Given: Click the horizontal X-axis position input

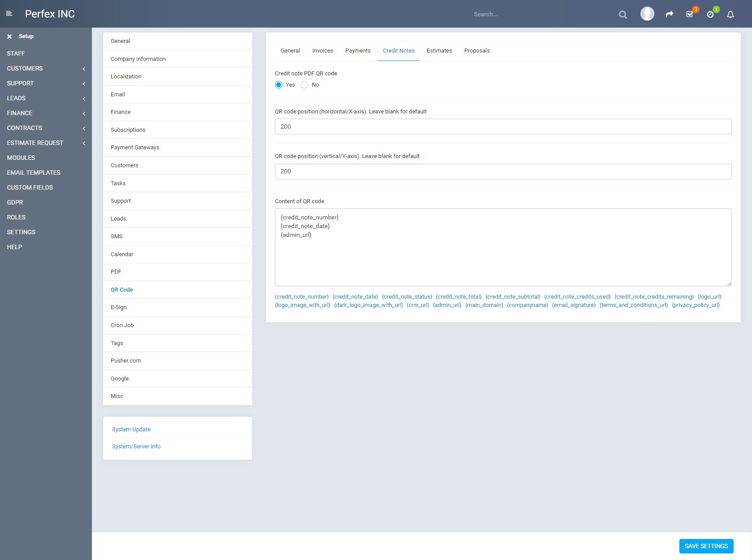Looking at the screenshot, I should pyautogui.click(x=503, y=127).
